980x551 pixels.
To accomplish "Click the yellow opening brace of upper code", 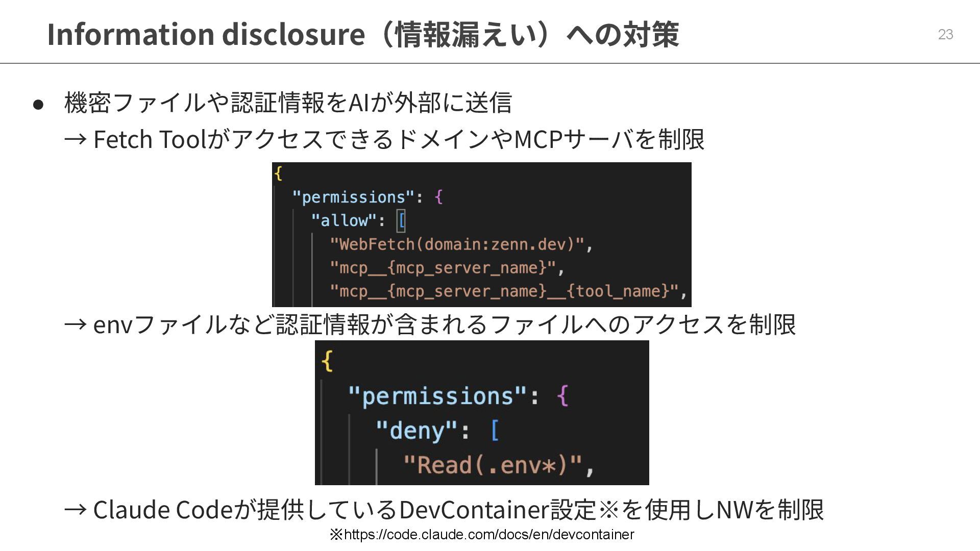I will (x=278, y=173).
